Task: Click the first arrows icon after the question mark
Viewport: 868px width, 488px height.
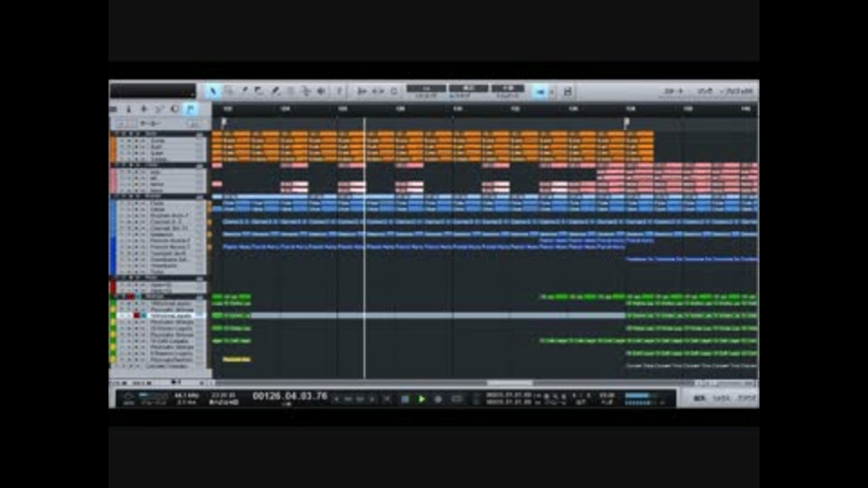Action: click(x=362, y=91)
